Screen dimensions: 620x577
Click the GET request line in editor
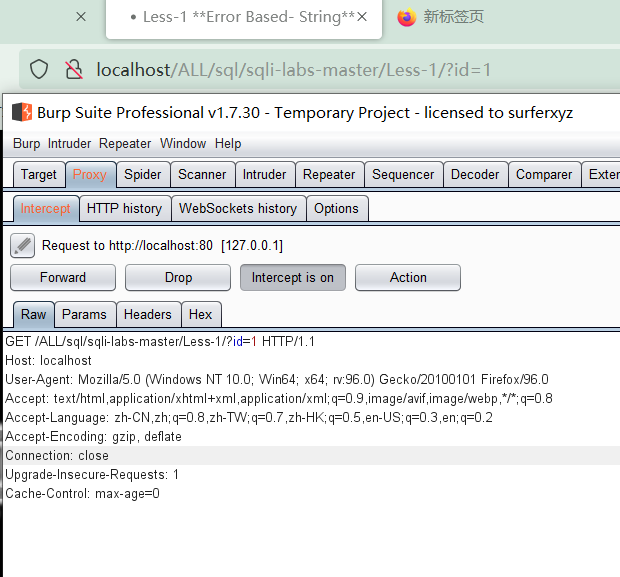click(x=160, y=341)
